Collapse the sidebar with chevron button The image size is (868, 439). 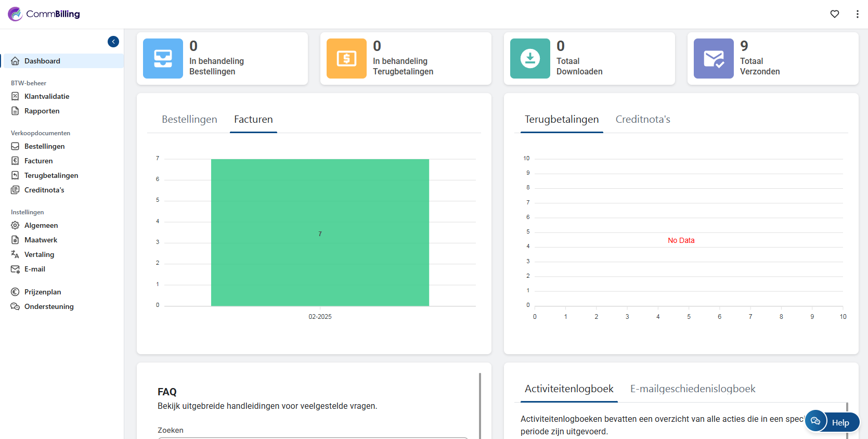(113, 42)
